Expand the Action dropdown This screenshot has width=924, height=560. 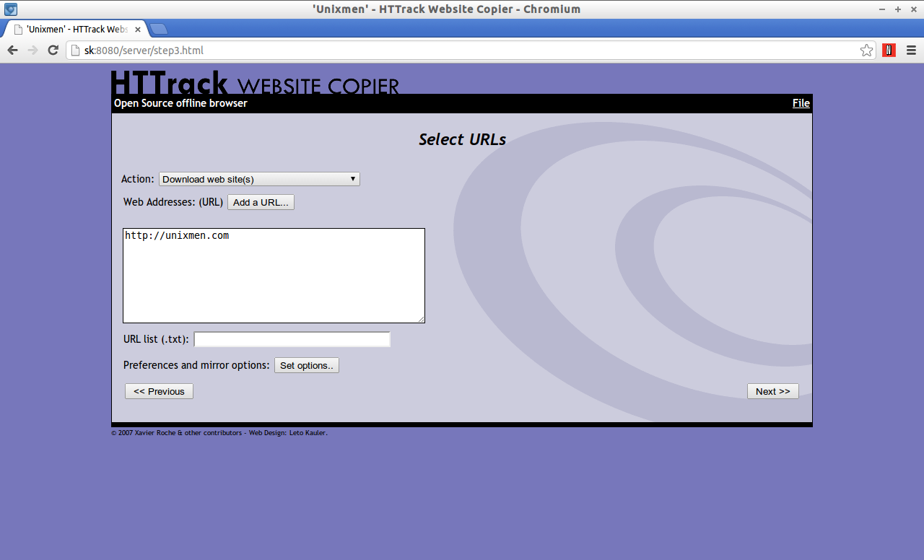pos(259,179)
